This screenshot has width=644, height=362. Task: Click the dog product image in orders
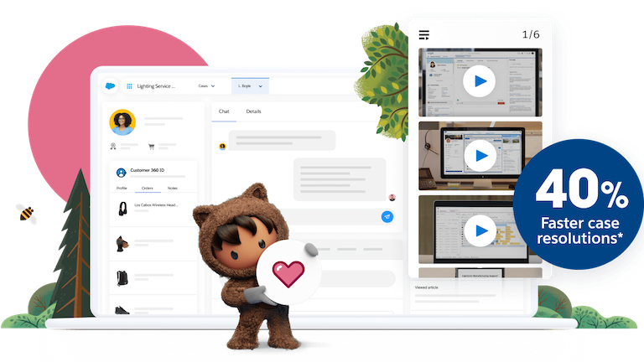pos(122,244)
